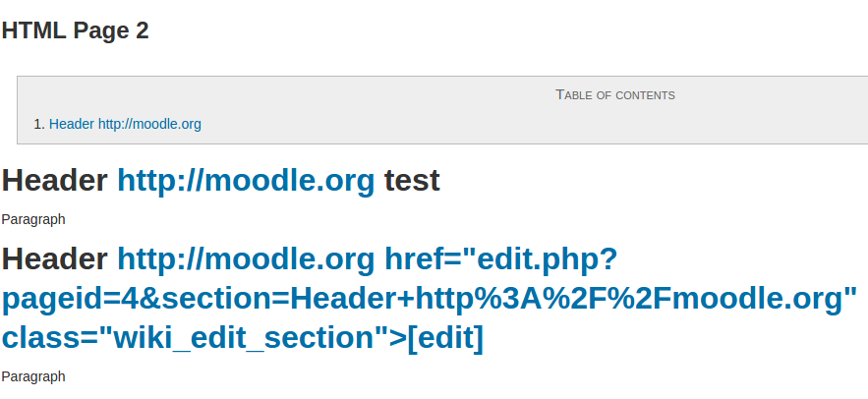Click the last 'Paragraph' text on the page
Viewport: 868px width, 399px height.
[x=33, y=376]
